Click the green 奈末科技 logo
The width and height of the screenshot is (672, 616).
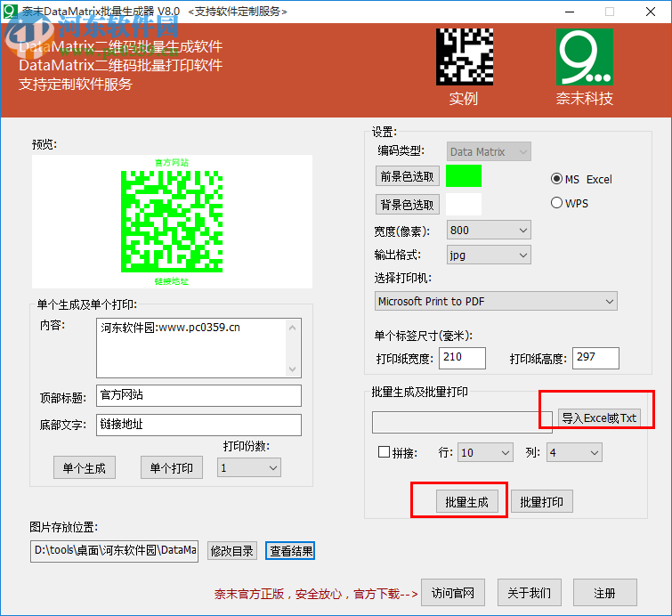[x=585, y=57]
